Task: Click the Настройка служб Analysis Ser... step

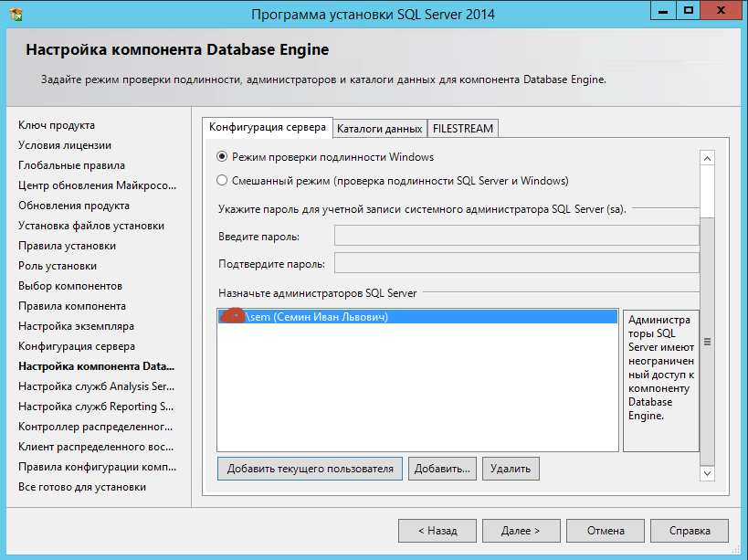Action: point(97,386)
